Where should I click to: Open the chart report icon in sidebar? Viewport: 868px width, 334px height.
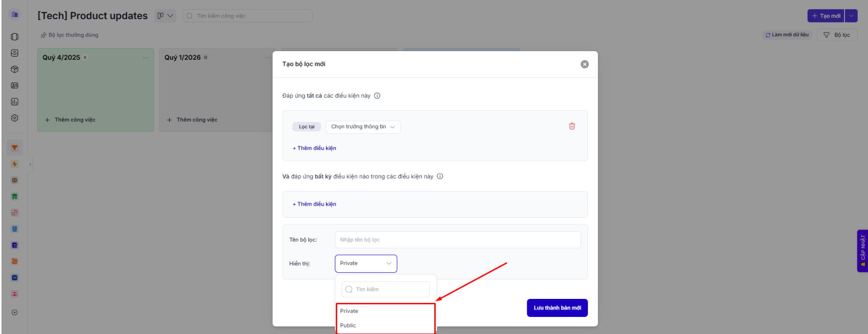(x=15, y=102)
